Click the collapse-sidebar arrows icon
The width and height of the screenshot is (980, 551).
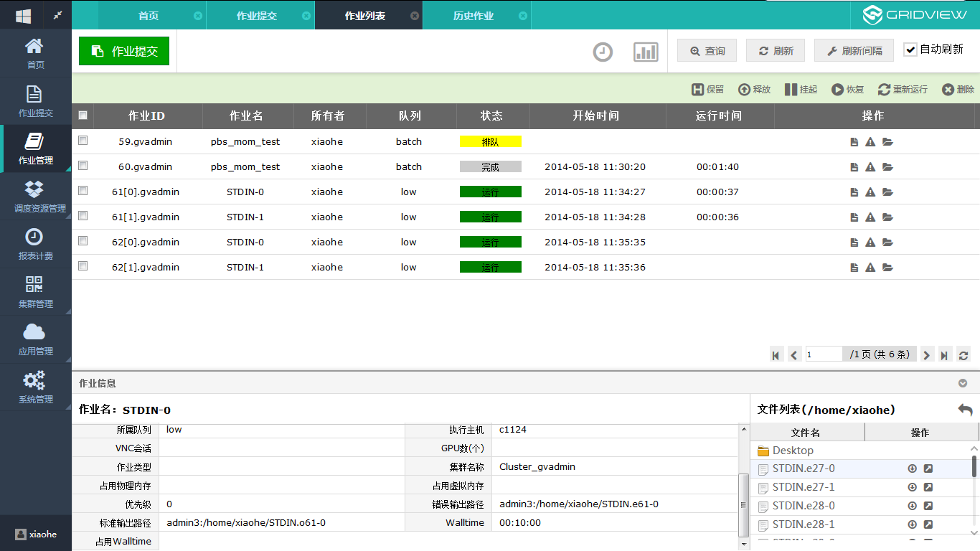57,15
